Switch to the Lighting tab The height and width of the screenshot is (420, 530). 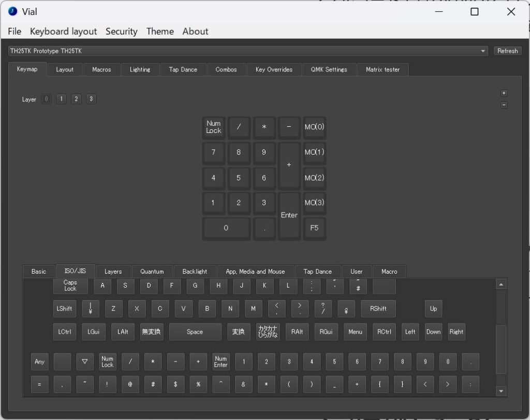point(140,70)
